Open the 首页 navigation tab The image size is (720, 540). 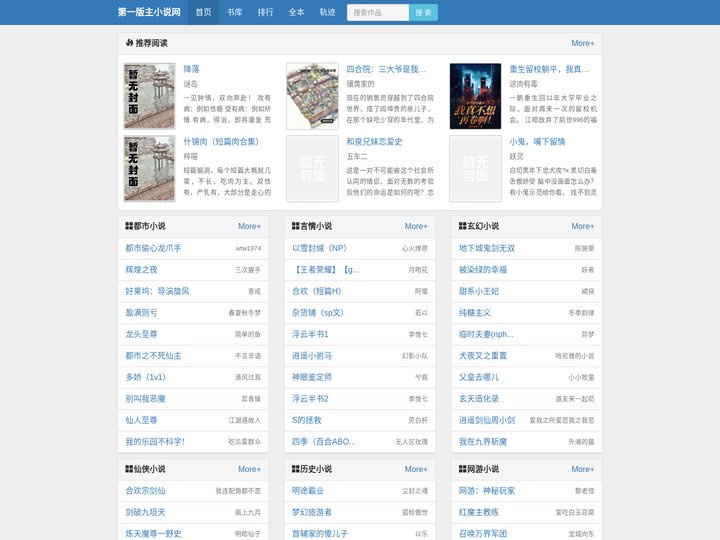pos(203,12)
